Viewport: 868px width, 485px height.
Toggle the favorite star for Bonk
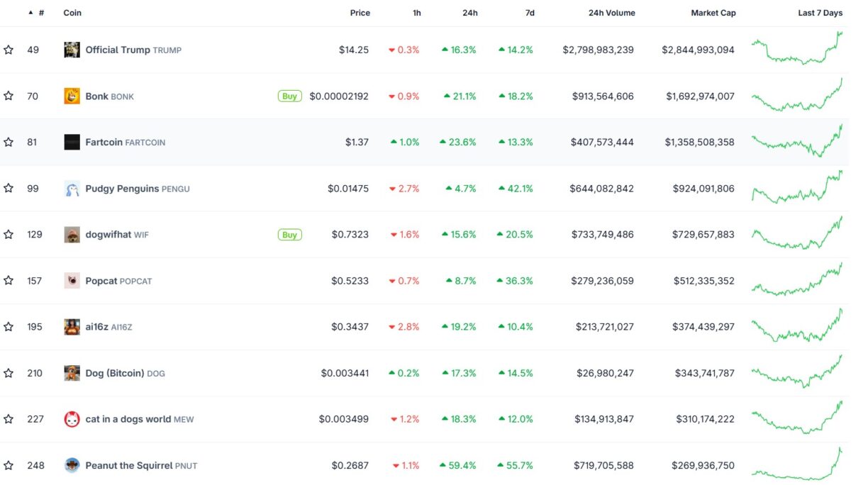click(x=8, y=96)
